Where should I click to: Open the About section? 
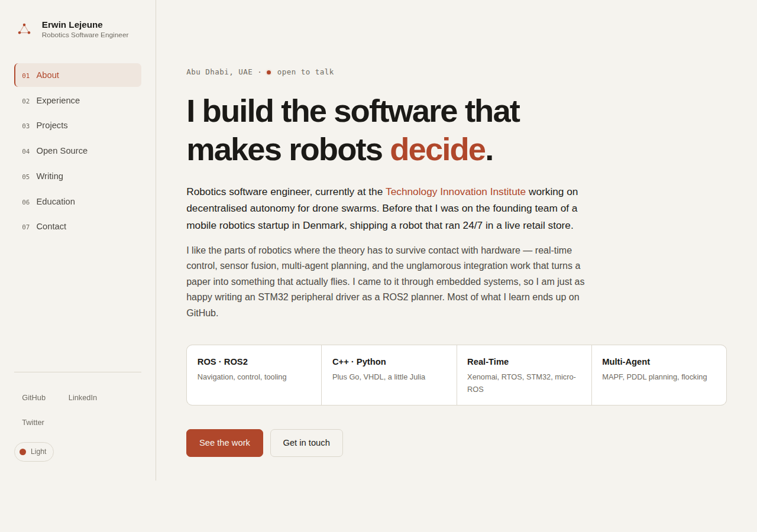point(77,75)
